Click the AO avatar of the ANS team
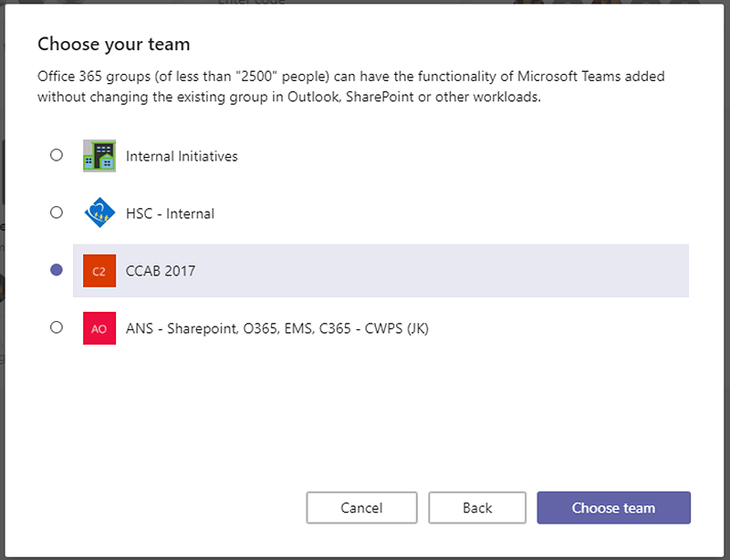 click(99, 328)
